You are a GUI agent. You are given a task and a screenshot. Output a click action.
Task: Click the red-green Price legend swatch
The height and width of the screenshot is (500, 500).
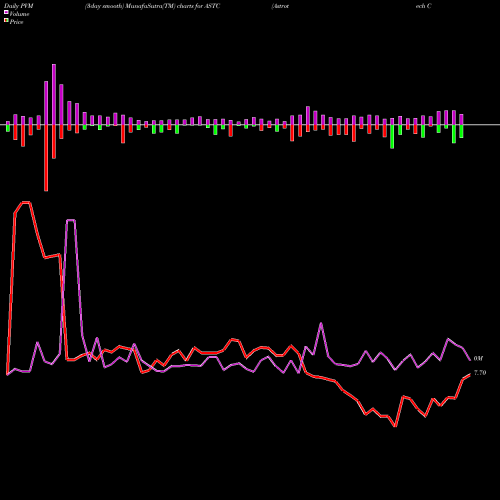click(x=6, y=21)
